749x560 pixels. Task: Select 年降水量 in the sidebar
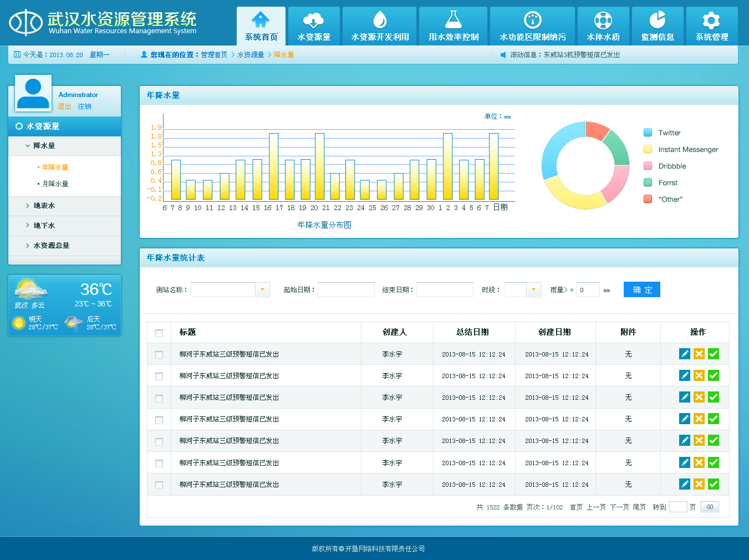[55, 167]
